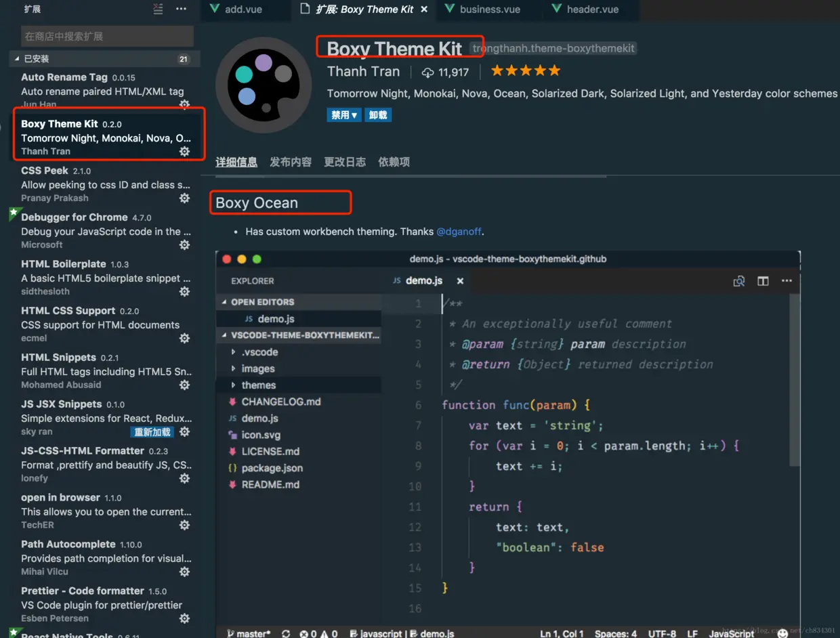This screenshot has width=840, height=638.
Task: Open gear menu for CSS Peek
Action: point(184,198)
